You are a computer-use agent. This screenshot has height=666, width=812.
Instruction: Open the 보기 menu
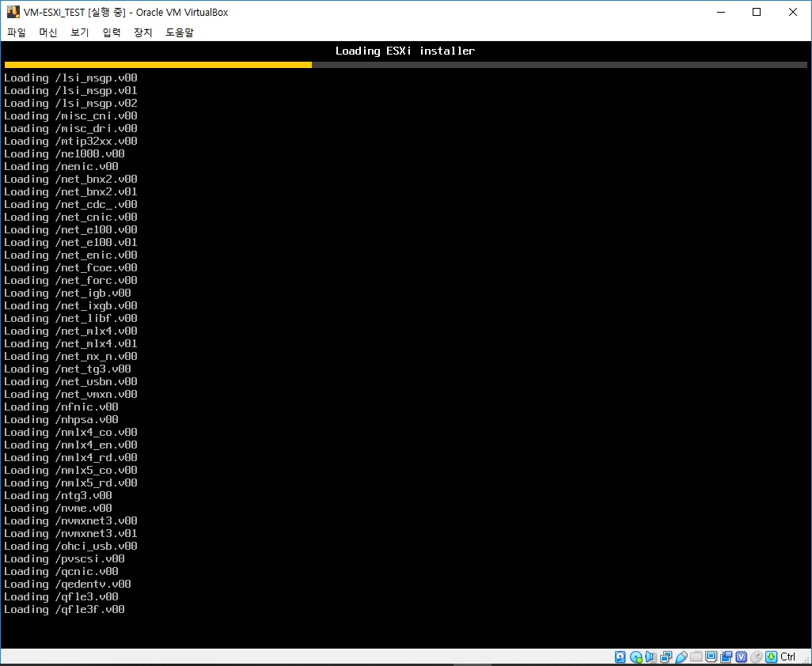coord(80,32)
